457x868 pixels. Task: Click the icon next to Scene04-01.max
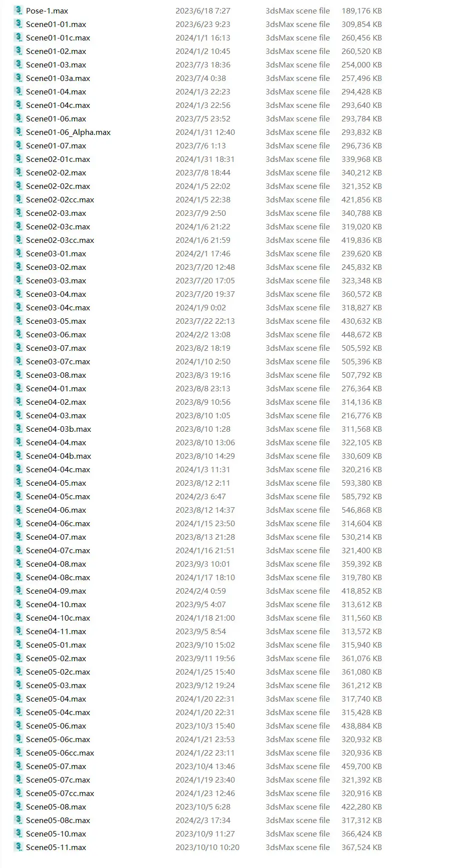[18, 388]
